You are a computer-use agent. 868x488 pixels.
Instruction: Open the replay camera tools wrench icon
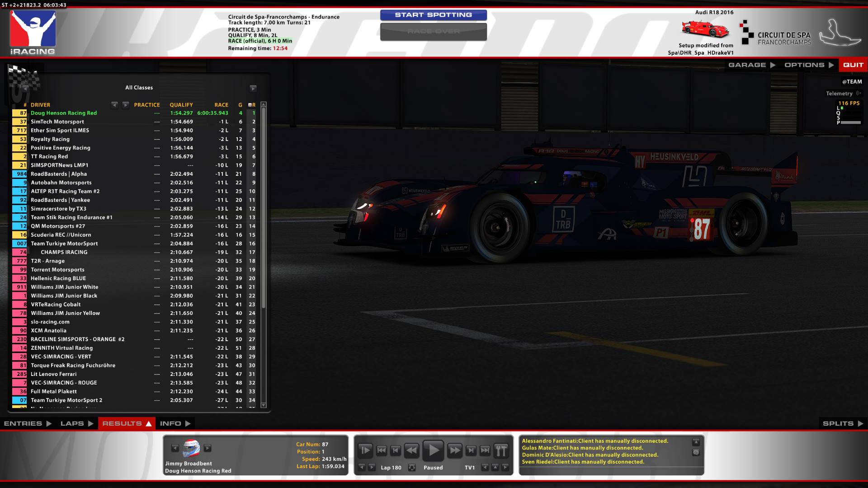tap(501, 450)
